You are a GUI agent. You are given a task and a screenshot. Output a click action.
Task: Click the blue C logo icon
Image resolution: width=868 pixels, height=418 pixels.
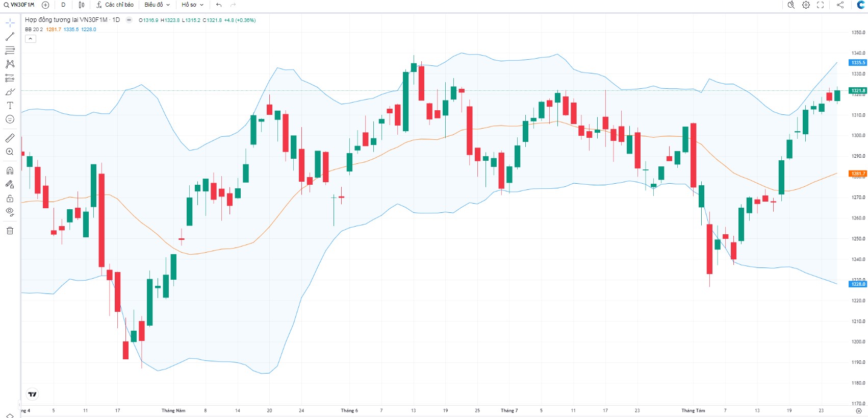861,5
